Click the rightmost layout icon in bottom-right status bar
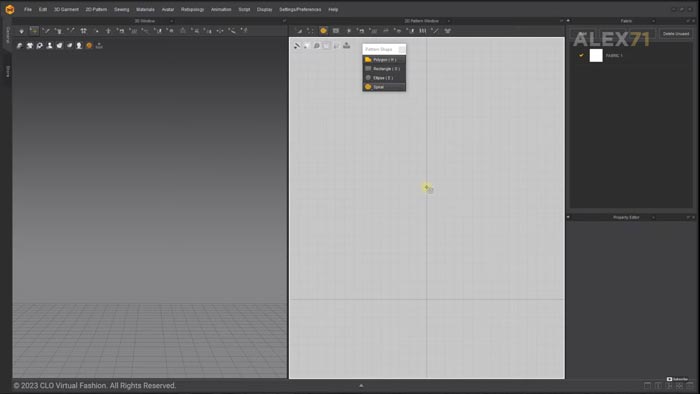Screen dimensions: 700x394 click(690, 386)
